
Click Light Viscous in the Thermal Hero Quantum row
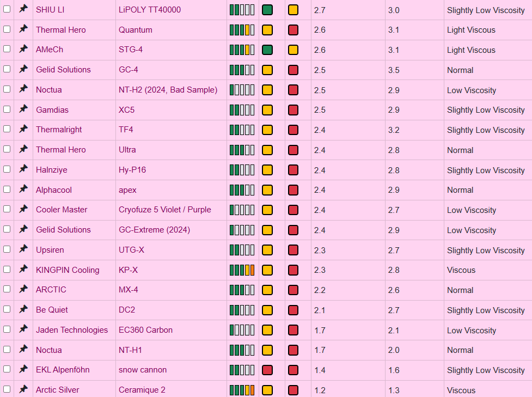[x=471, y=30]
